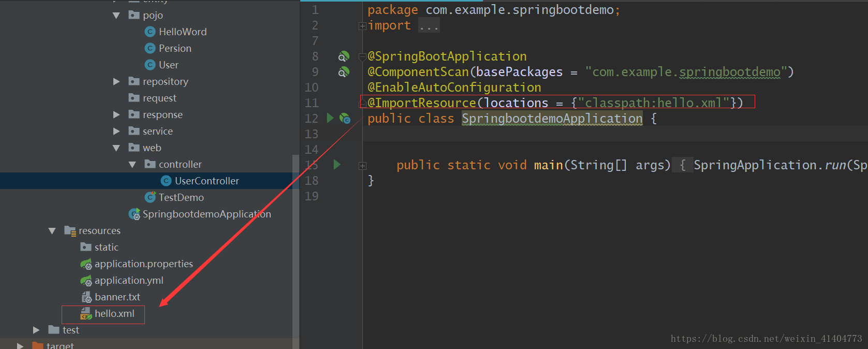The image size is (868, 349).
Task: Select HelloWord in the project tree
Action: click(x=183, y=32)
